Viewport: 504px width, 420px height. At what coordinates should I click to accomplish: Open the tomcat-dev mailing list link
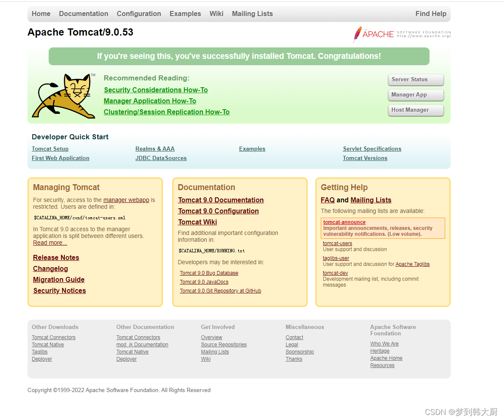tap(335, 273)
